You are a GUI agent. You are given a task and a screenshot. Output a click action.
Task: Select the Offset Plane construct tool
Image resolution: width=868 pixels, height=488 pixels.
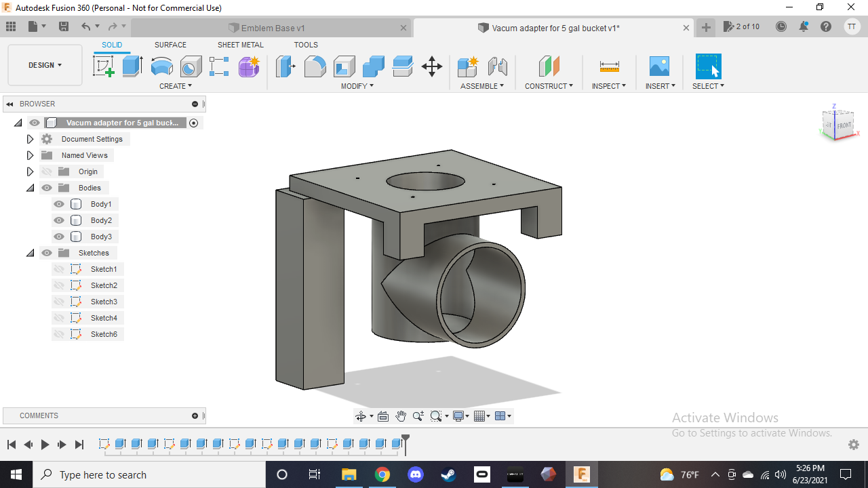549,66
